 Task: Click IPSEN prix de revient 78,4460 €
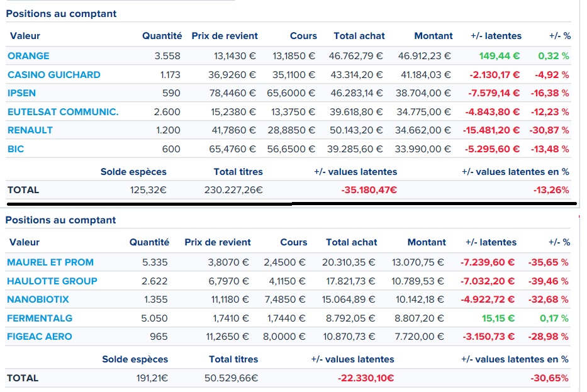233,93
